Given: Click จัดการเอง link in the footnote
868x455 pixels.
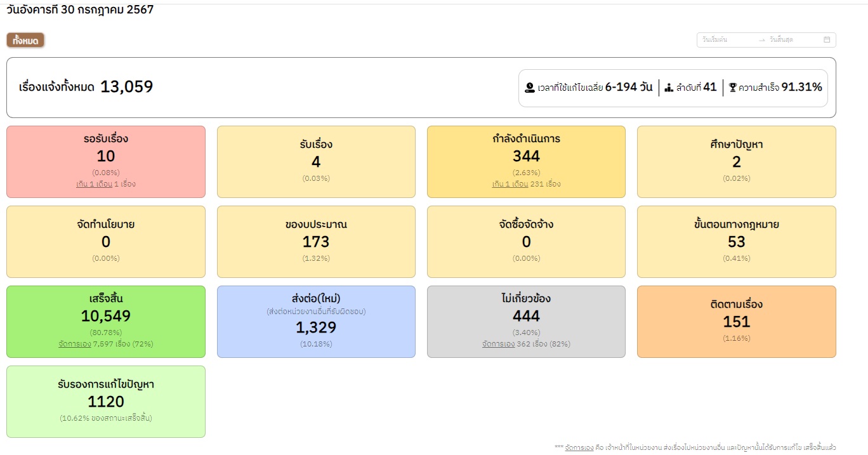Looking at the screenshot, I should pyautogui.click(x=579, y=447).
